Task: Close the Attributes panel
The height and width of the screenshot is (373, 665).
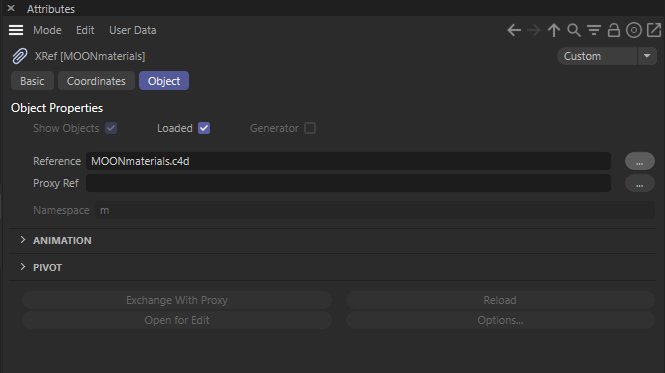Action: pyautogui.click(x=11, y=8)
